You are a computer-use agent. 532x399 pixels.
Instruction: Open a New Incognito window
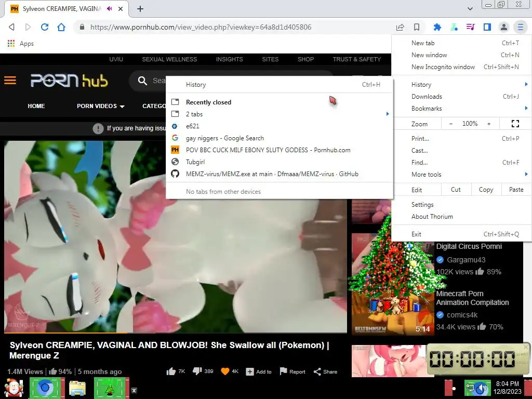[461, 67]
